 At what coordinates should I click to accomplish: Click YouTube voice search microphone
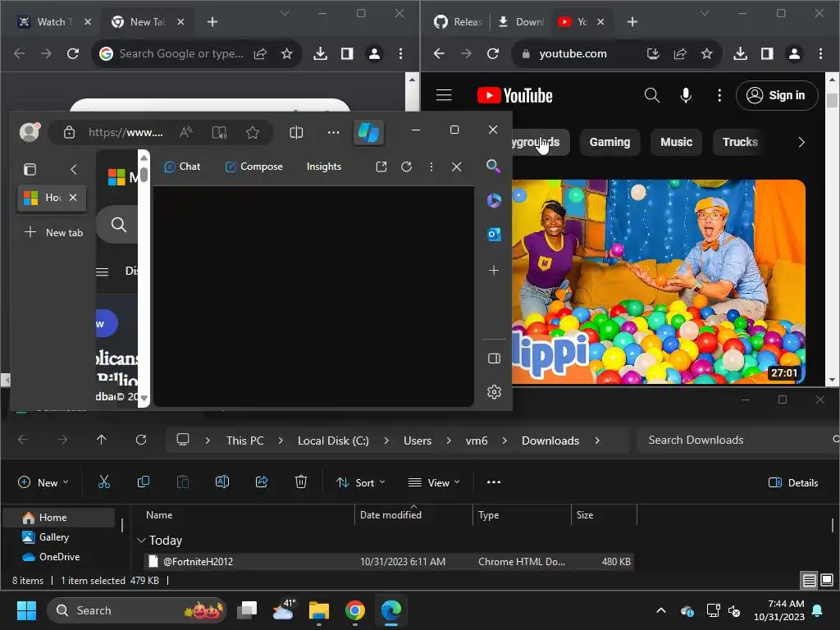coord(686,95)
